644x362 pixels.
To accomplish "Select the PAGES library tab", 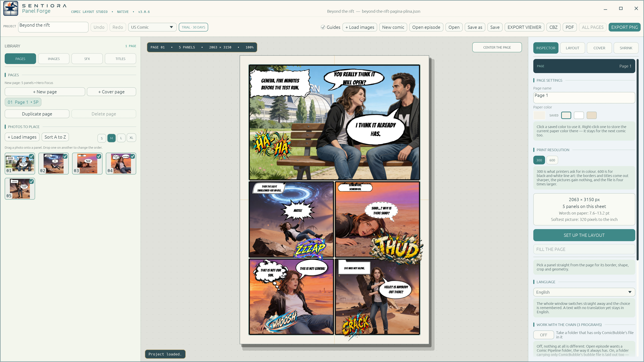I will (20, 59).
